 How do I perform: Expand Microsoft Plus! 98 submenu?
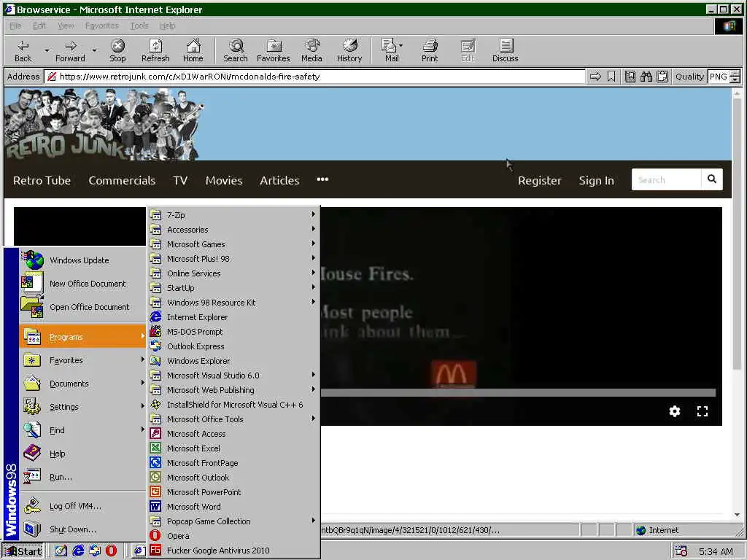pos(233,259)
